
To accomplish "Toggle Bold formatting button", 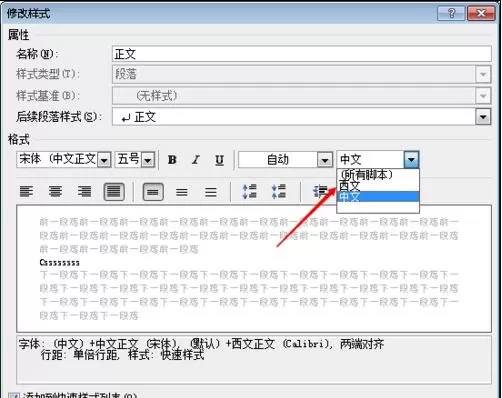I will point(172,160).
